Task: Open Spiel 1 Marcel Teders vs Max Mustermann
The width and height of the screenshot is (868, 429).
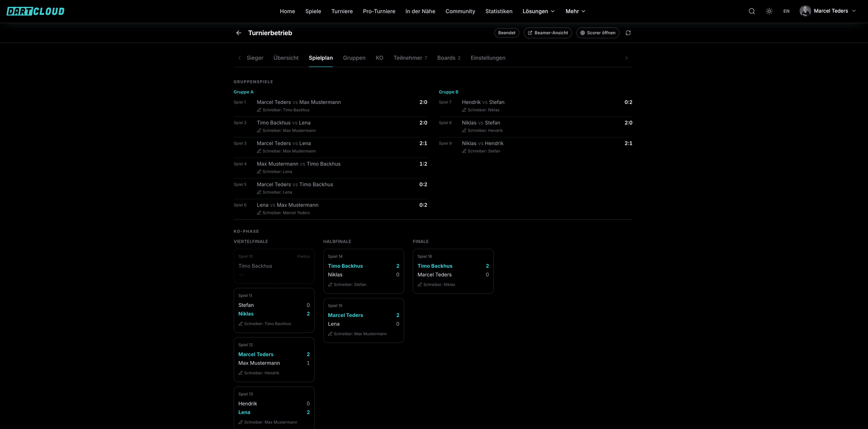Action: click(x=330, y=106)
